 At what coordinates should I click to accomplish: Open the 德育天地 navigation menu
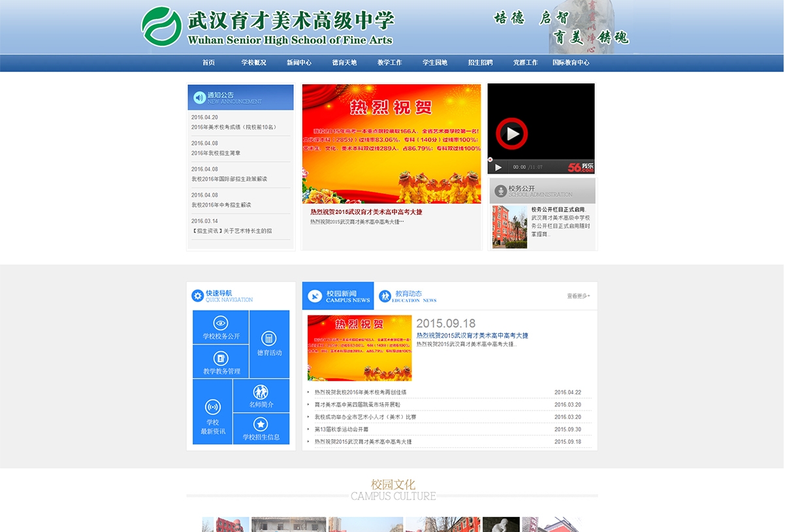click(345, 63)
